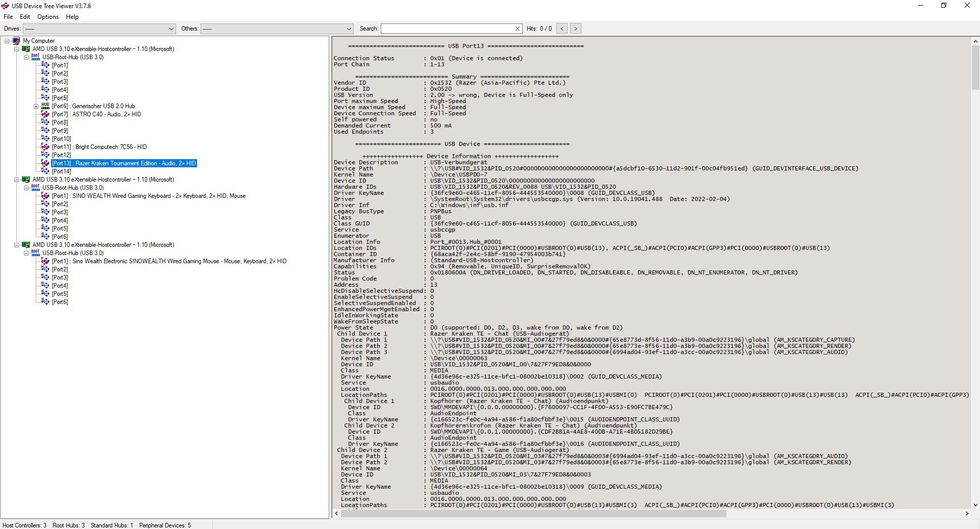Click Standard Hubs: 1 in status bar
This screenshot has height=529, width=980.
coord(112,525)
